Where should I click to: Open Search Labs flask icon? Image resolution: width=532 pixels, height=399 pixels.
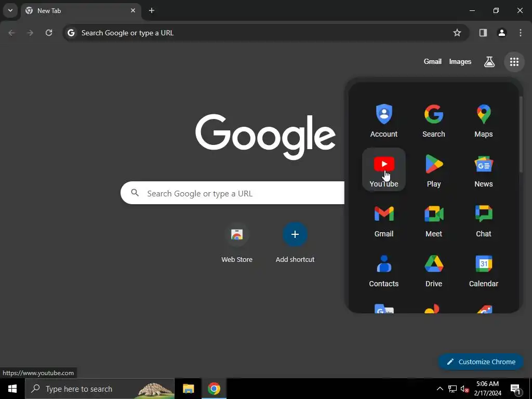[489, 62]
